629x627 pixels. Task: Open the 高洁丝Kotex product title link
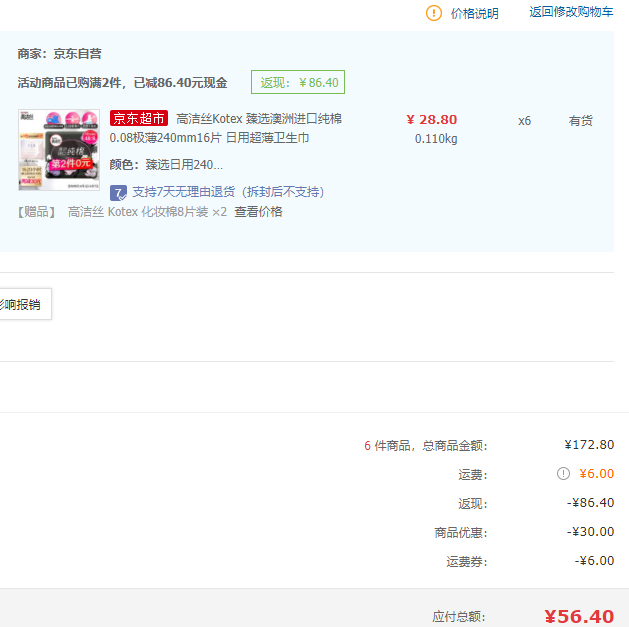coord(258,119)
